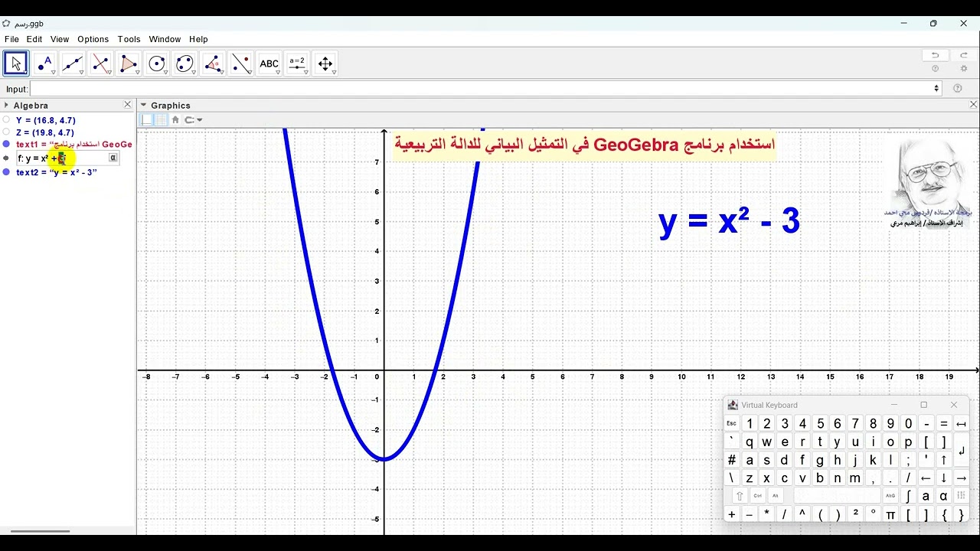Open the toolbar help question mark
Viewport: 980px width, 551px height.
[x=935, y=69]
